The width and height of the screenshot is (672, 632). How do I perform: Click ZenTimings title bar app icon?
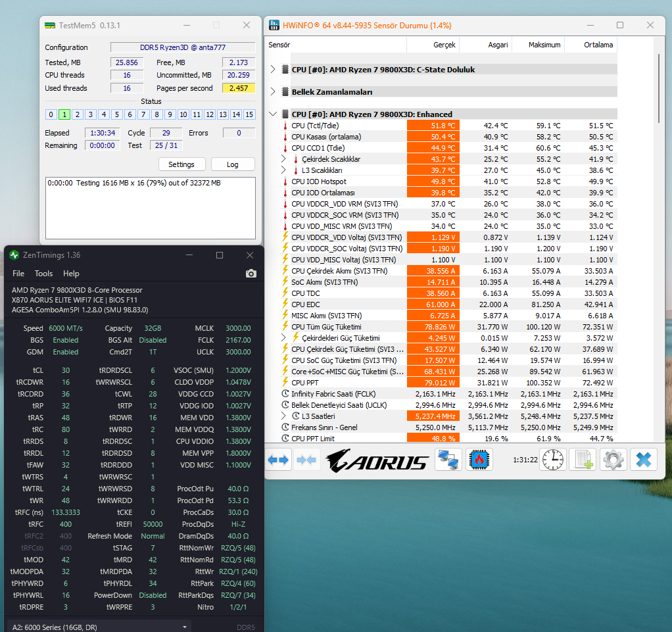14,255
